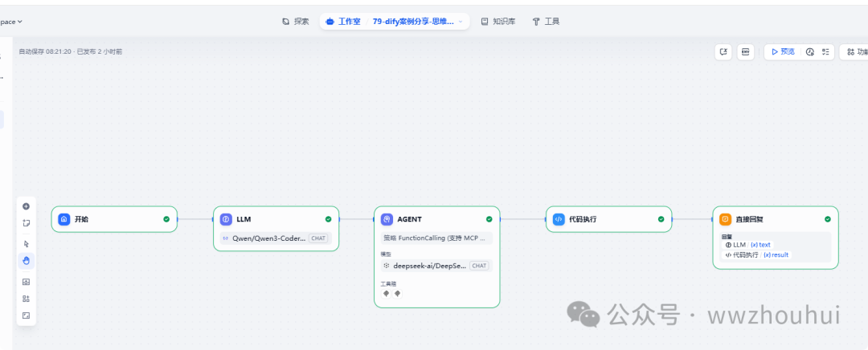Select the 开始 node title
This screenshot has height=350, width=868.
81,219
